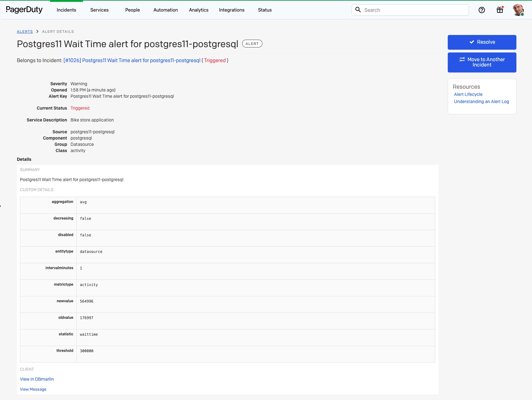This screenshot has width=532, height=400.
Task: Go to the Status page
Action: (265, 10)
